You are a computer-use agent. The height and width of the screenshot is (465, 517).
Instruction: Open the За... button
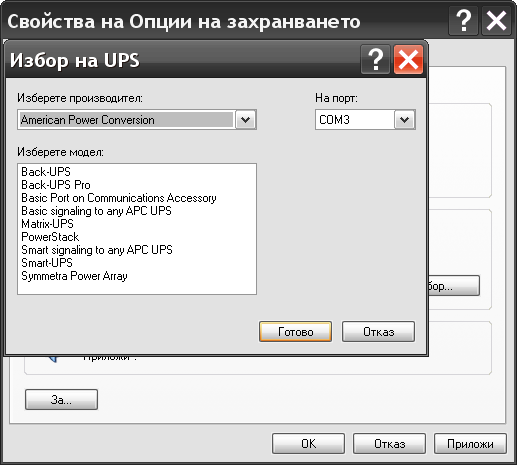[61, 399]
